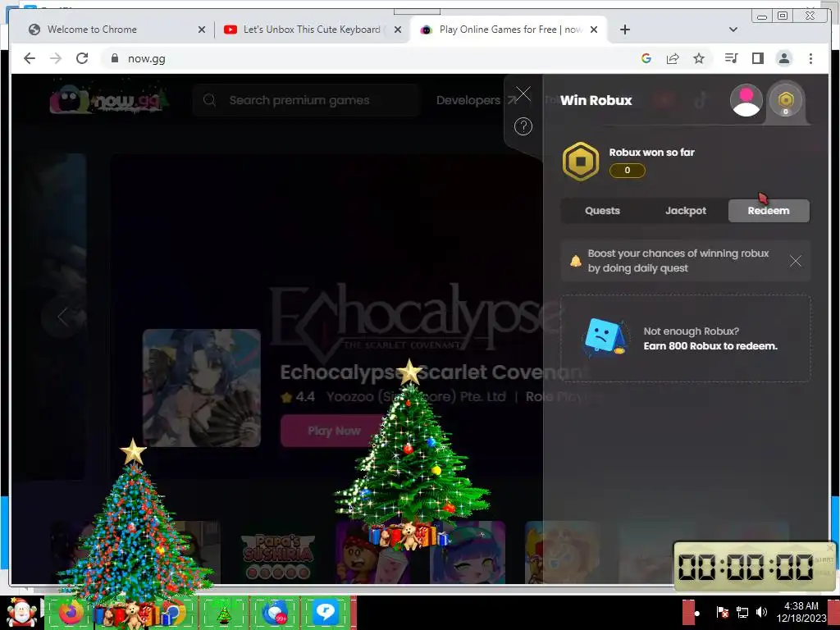Bookmark this page with the star icon
The width and height of the screenshot is (840, 630).
[699, 58]
